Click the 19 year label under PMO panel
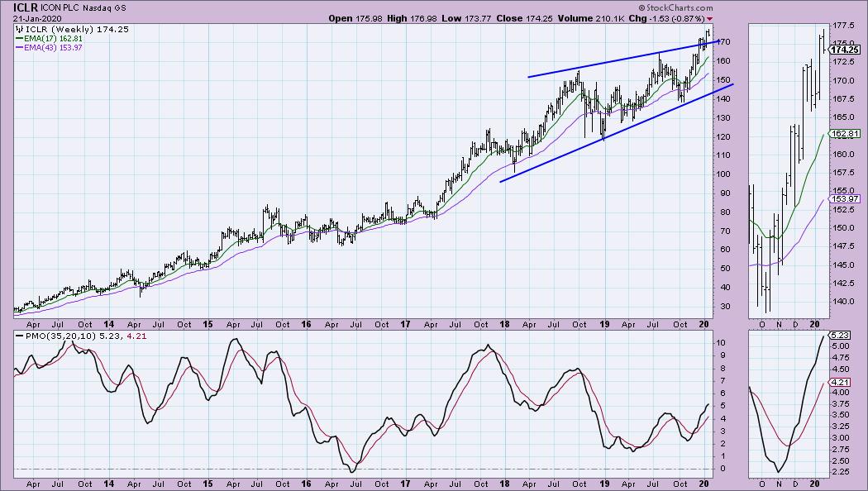The height and width of the screenshot is (491, 868). coord(604,484)
